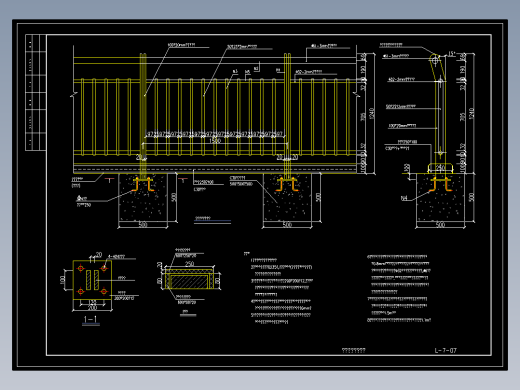
Task: Click the drawing number text "L-7-07"
Action: [x=445, y=350]
